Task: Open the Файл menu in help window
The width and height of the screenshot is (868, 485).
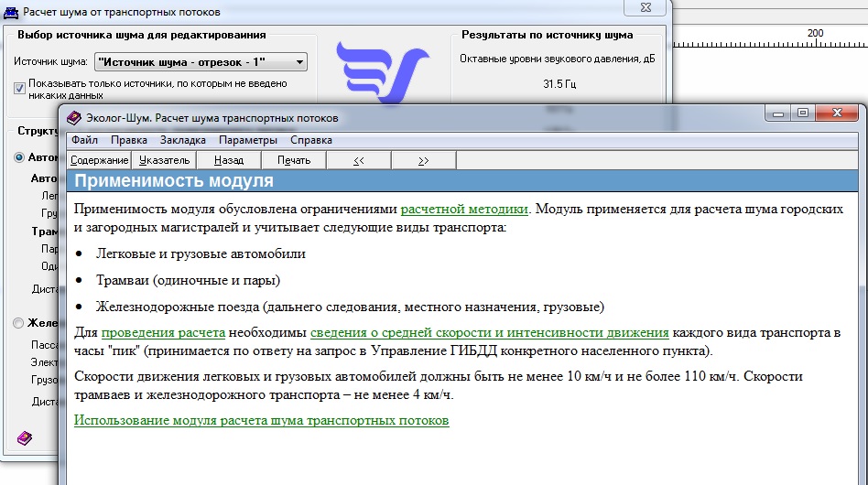Action: (84, 140)
